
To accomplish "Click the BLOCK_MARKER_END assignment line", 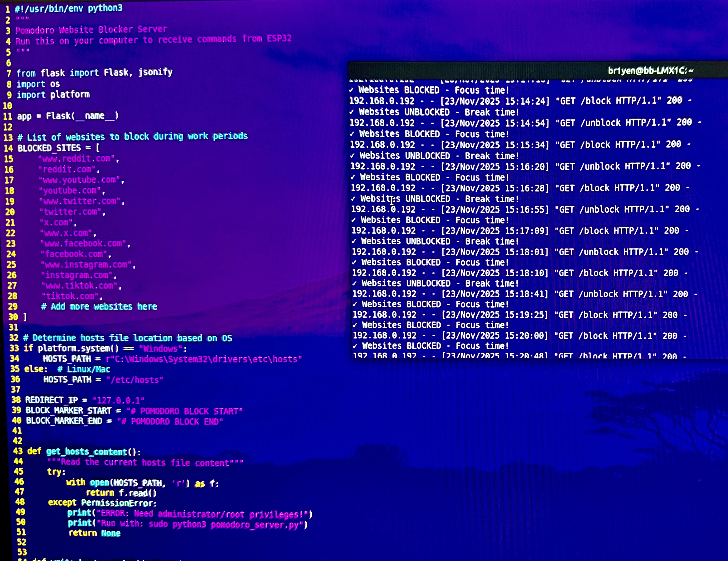I will [x=124, y=421].
